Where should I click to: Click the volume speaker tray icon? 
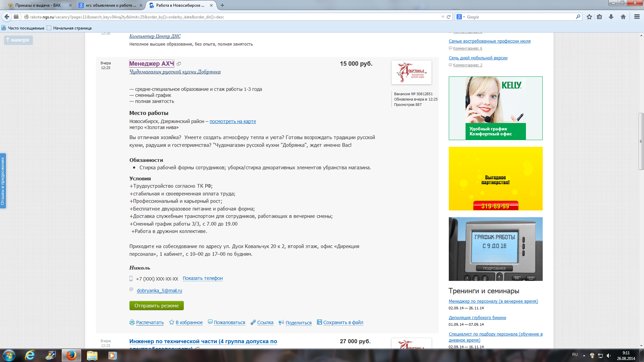(608, 356)
